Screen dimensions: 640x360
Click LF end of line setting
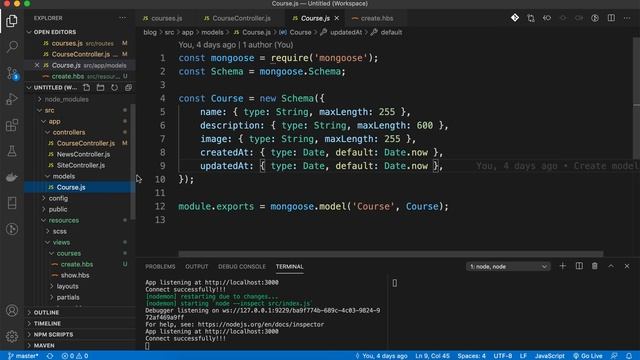[x=523, y=356]
